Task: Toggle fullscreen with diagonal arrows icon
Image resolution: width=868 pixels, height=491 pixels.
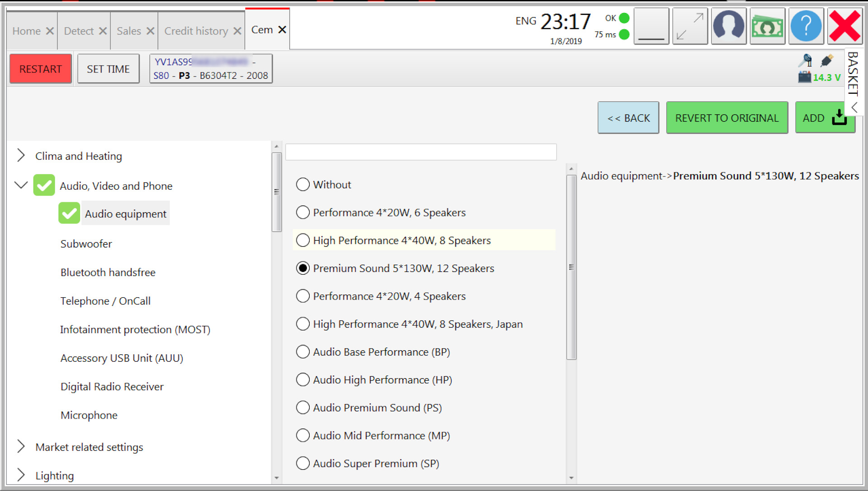Action: click(690, 26)
